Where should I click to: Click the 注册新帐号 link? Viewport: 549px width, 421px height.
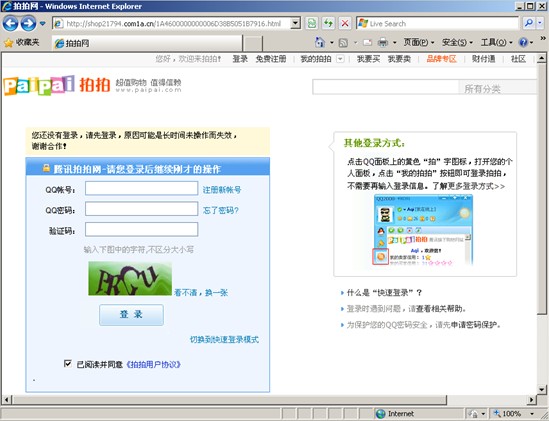(222, 190)
